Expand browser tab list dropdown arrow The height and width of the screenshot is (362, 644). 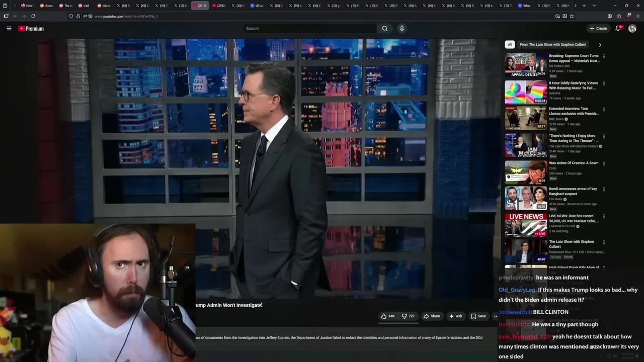coord(594,6)
